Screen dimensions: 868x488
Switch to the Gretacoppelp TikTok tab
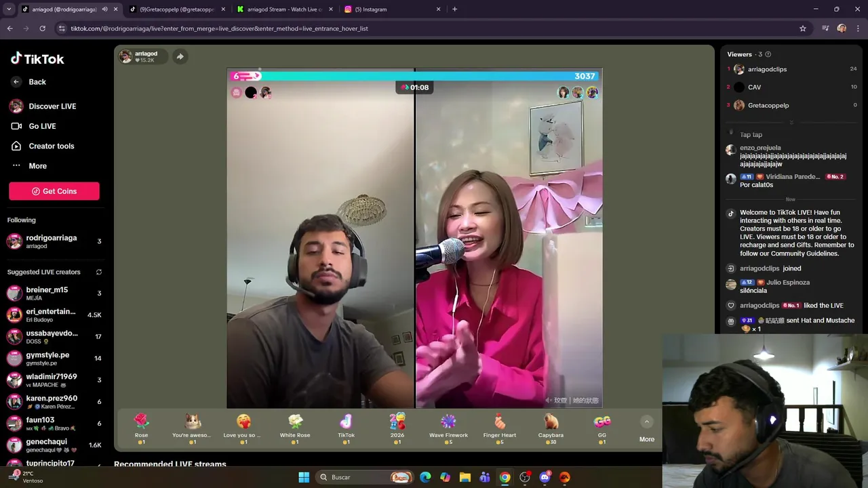coord(178,9)
